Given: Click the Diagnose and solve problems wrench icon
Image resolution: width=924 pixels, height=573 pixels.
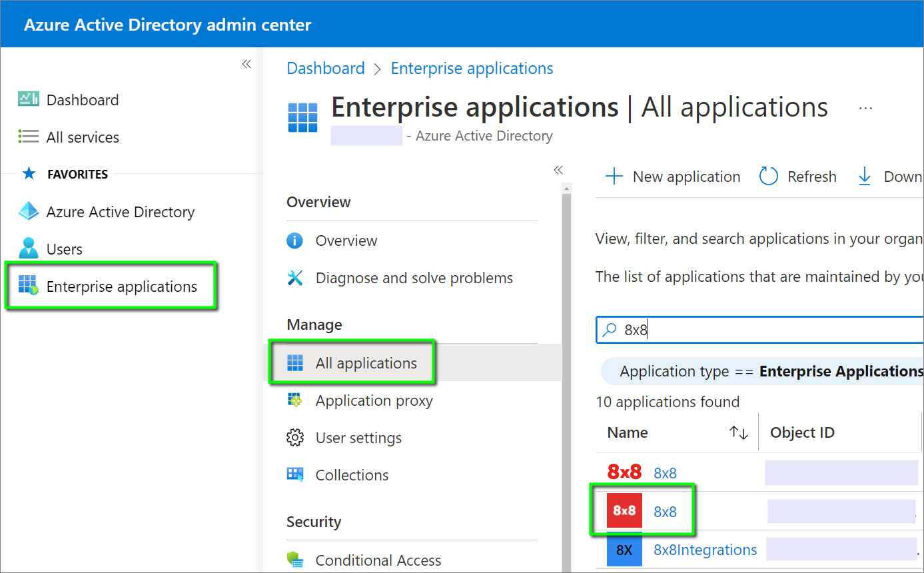Looking at the screenshot, I should [295, 278].
